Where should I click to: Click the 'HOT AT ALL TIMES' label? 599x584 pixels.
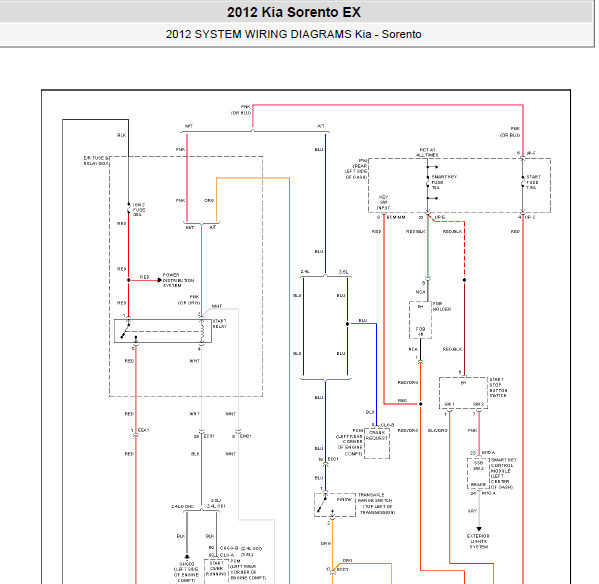[x=427, y=152]
